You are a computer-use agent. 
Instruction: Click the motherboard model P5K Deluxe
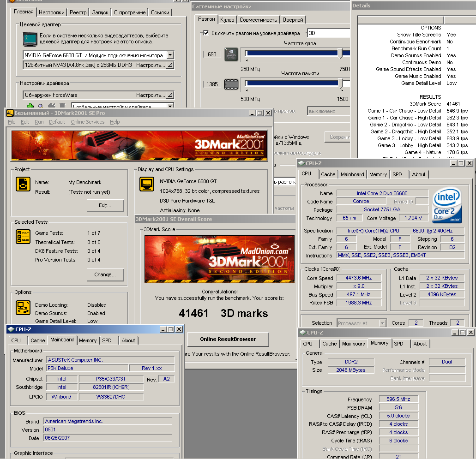click(x=87, y=368)
